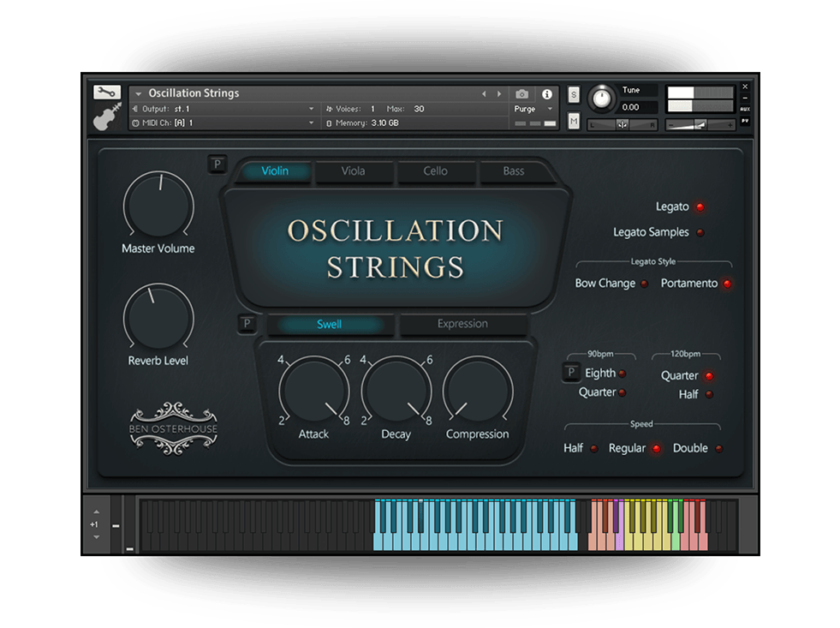
Task: Shift keyboard octave down with arrow
Action: tap(97, 537)
